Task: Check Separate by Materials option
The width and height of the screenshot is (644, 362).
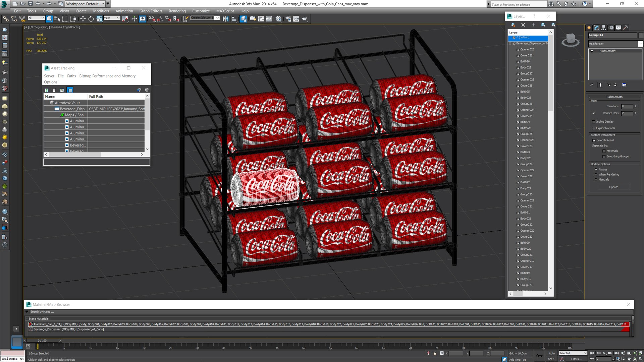Action: click(604, 151)
